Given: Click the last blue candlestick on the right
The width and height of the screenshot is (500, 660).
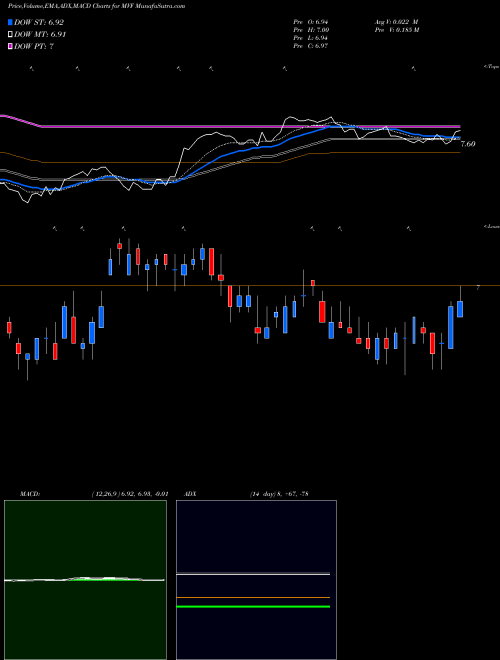Looking at the screenshot, I should coord(460,309).
